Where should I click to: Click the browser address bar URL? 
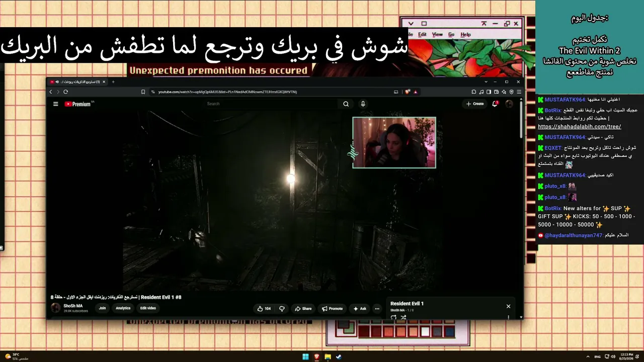pos(227,92)
